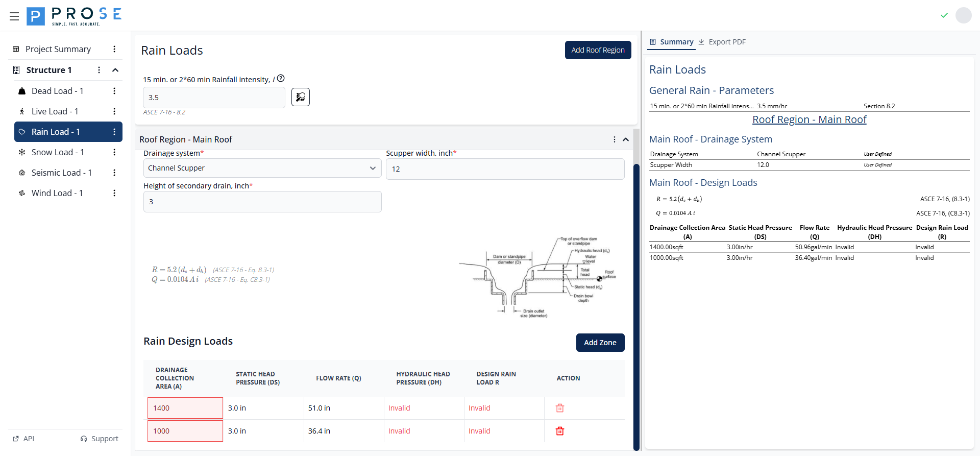Open the Drainage system dropdown
Image resolution: width=980 pixels, height=456 pixels.
click(x=262, y=168)
